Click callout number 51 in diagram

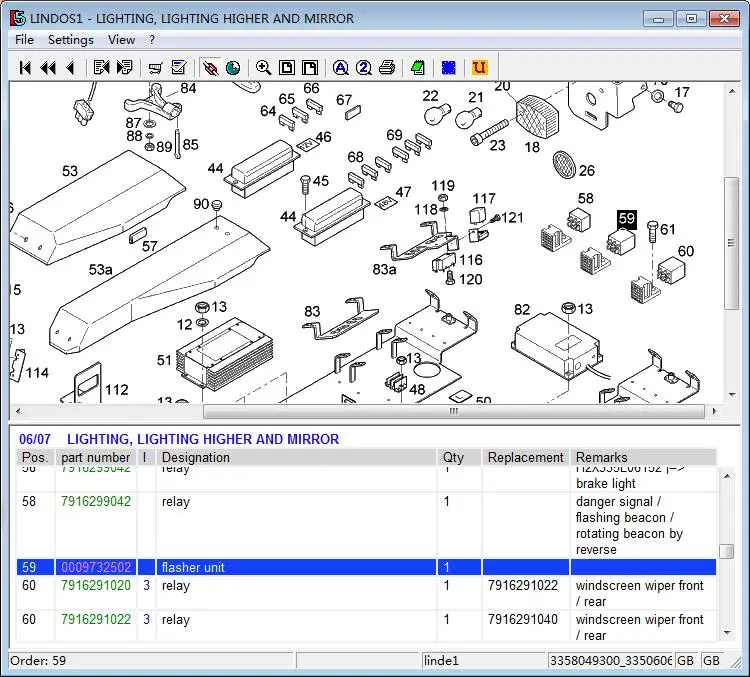[164, 360]
